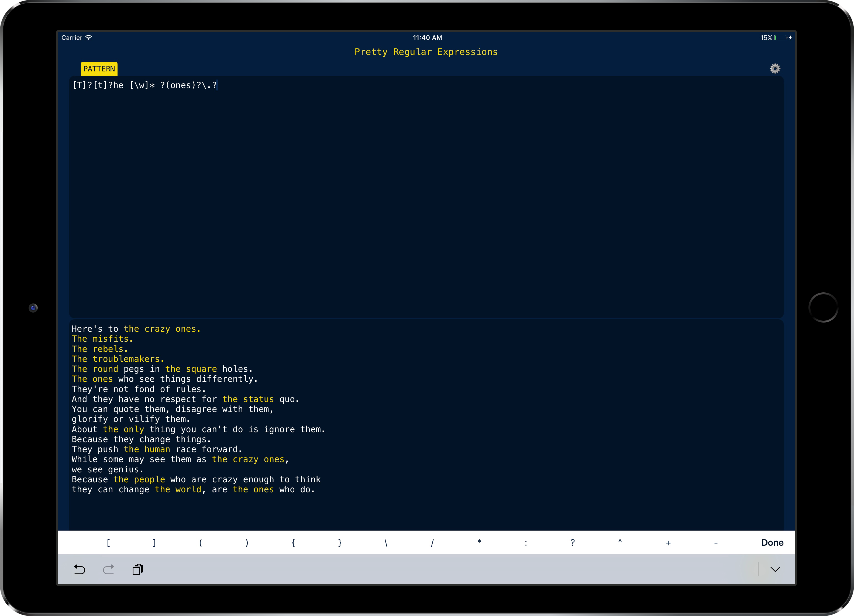Insert an opening square bracket

coord(108,543)
